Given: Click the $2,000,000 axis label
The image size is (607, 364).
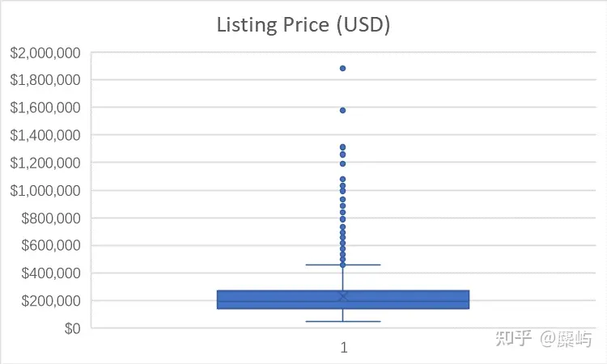Looking at the screenshot, I should click(x=45, y=53).
